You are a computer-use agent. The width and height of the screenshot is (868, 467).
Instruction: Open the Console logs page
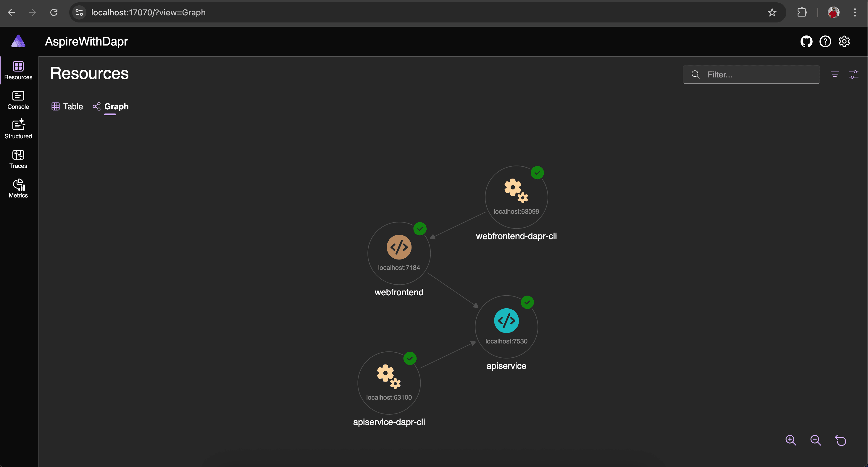point(18,100)
